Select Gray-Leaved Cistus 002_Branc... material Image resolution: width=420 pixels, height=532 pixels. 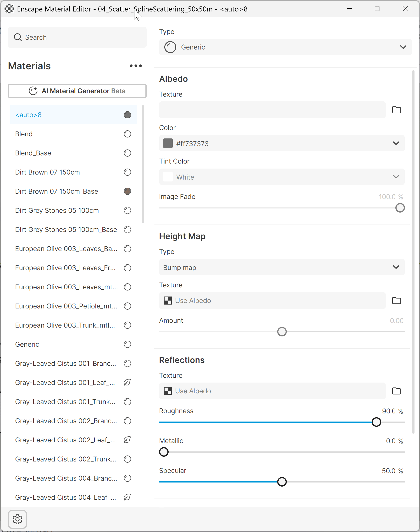(73, 421)
